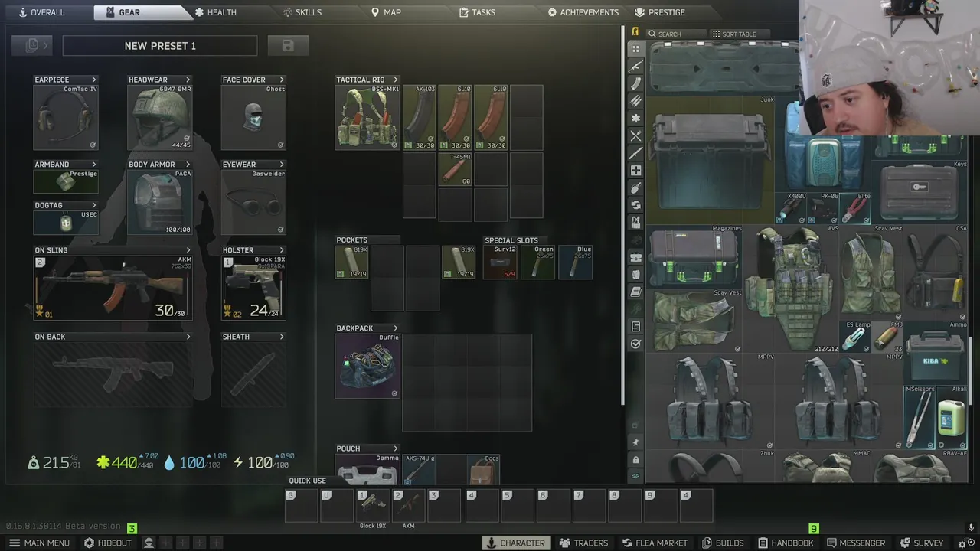Save preset with the floppy disk icon
This screenshot has height=551, width=980.
tap(288, 45)
